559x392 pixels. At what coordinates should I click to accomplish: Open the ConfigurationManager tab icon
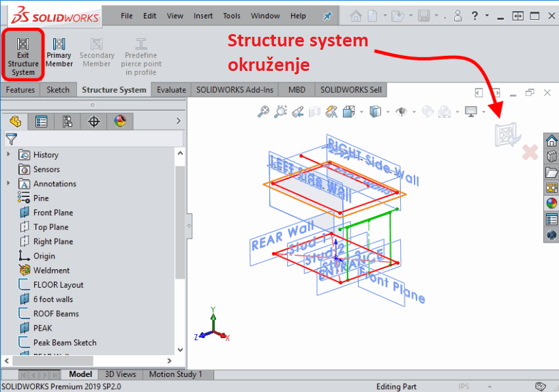pyautogui.click(x=67, y=121)
